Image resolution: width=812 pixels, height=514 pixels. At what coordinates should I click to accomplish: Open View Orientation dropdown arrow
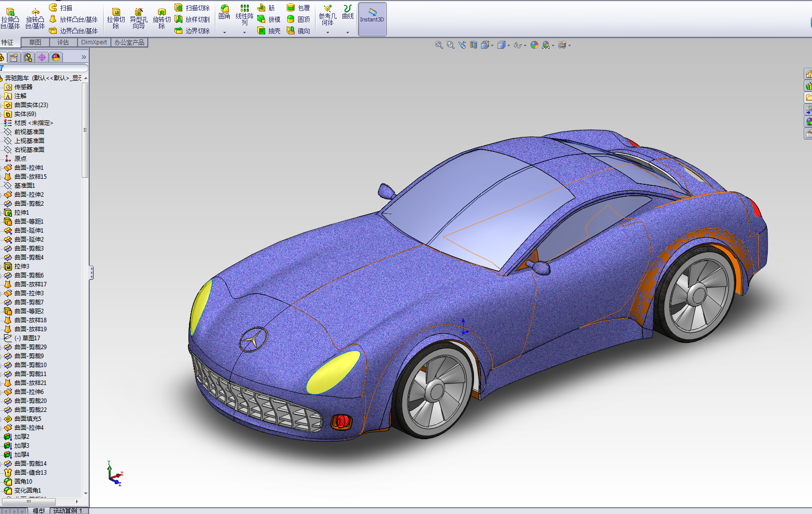pos(492,45)
